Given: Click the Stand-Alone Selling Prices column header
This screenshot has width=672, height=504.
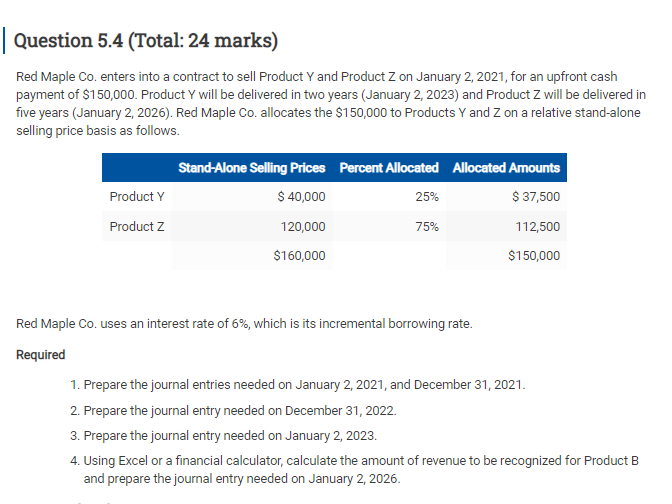Looking at the screenshot, I should [252, 167].
